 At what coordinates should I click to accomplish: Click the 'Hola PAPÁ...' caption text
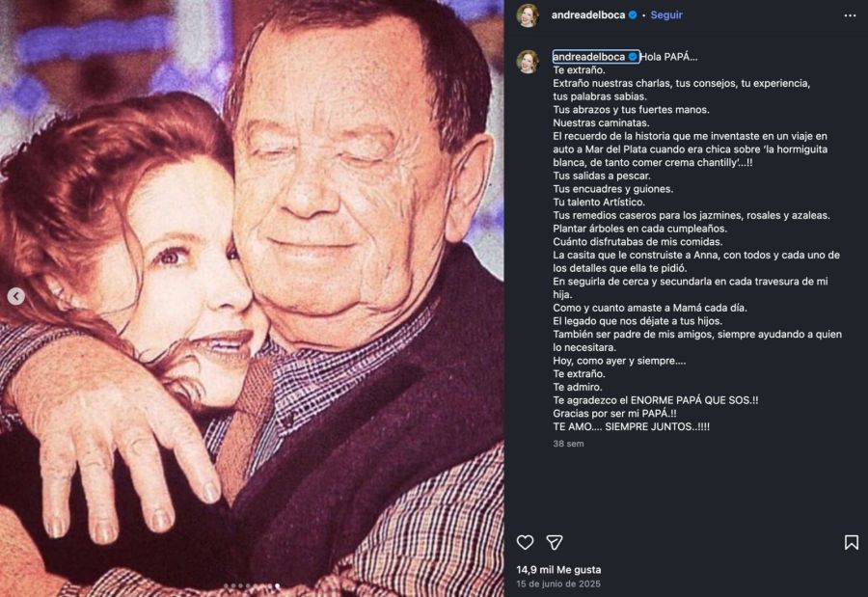pos(668,57)
